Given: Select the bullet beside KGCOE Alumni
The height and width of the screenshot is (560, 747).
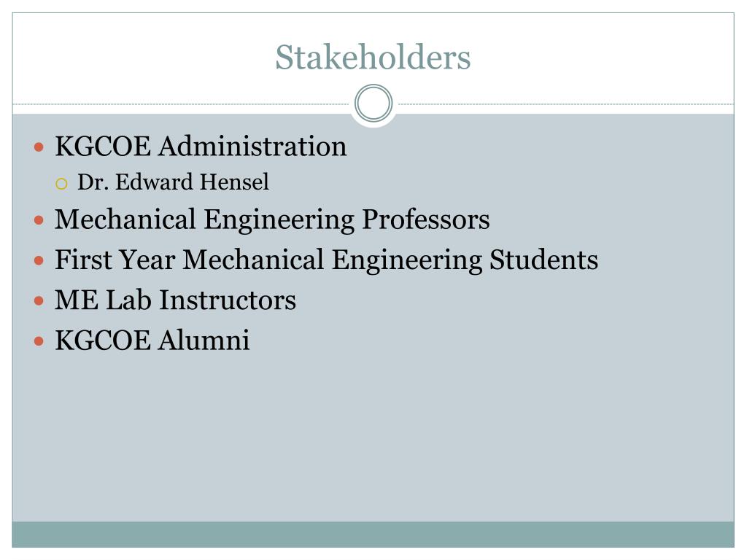Looking at the screenshot, I should pyautogui.click(x=39, y=341).
